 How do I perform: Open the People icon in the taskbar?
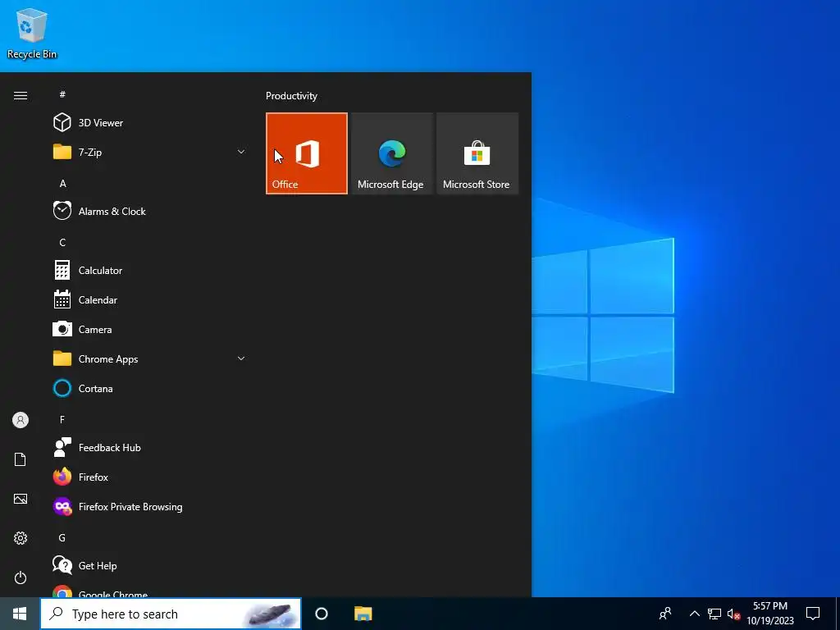pos(665,614)
